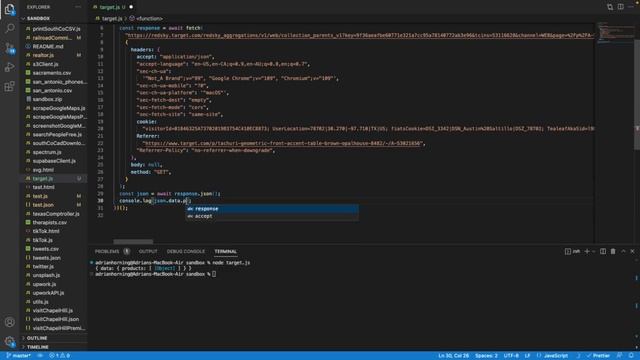
Task: Open twitter.js file
Action: [x=43, y=267]
